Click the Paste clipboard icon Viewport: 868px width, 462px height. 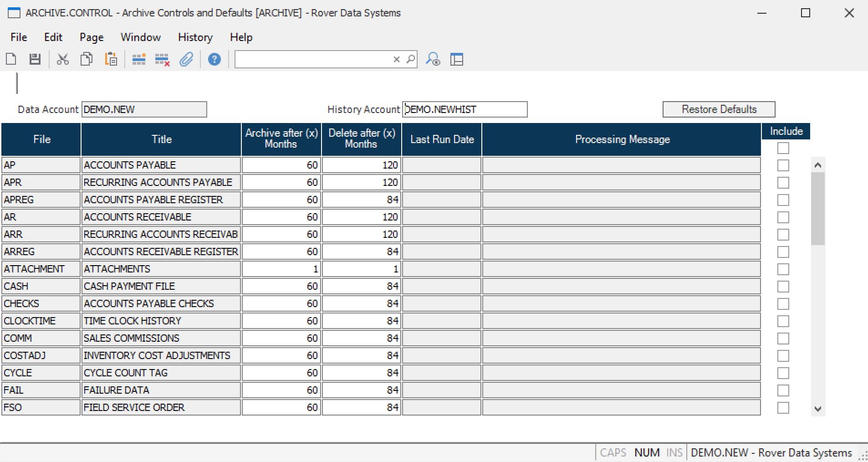click(x=111, y=59)
